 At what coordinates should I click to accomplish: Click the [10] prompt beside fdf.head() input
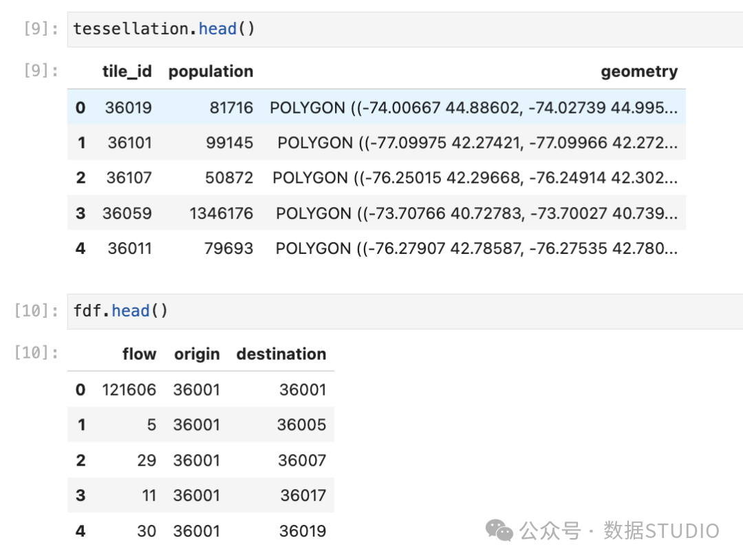click(36, 311)
